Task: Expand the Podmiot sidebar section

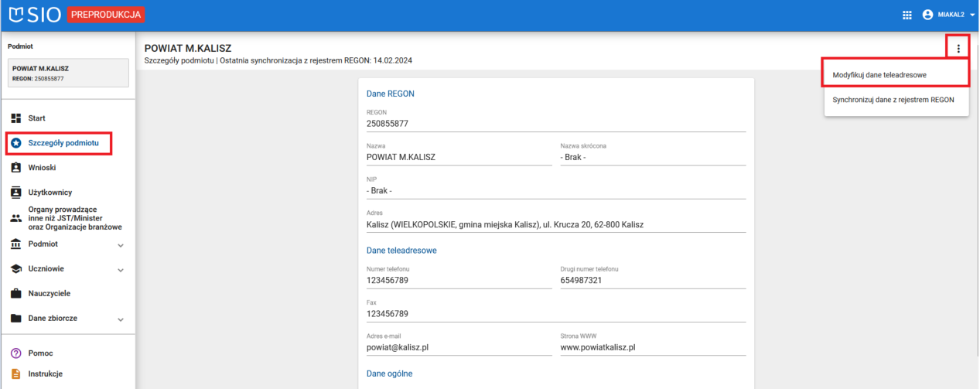Action: click(x=121, y=245)
